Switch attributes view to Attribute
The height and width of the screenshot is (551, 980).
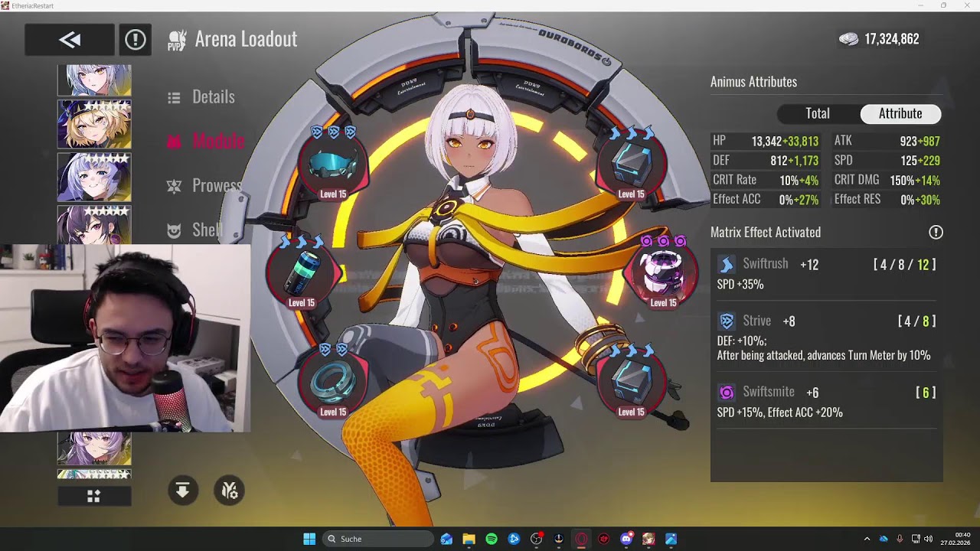coord(900,113)
